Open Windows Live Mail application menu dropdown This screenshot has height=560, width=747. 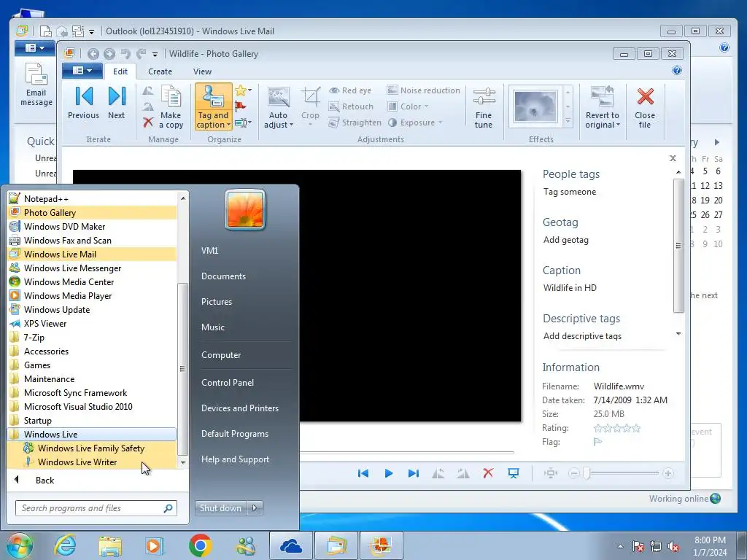(35, 48)
